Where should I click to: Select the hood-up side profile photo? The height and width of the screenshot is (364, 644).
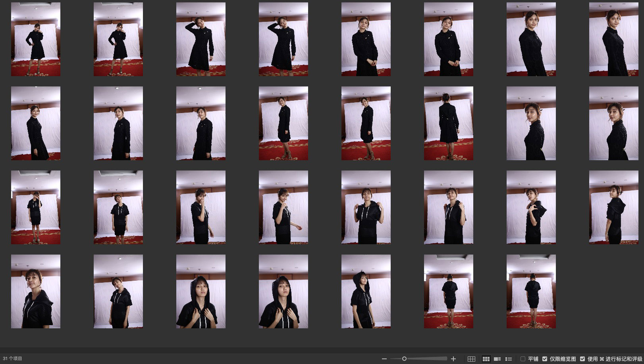(366, 291)
